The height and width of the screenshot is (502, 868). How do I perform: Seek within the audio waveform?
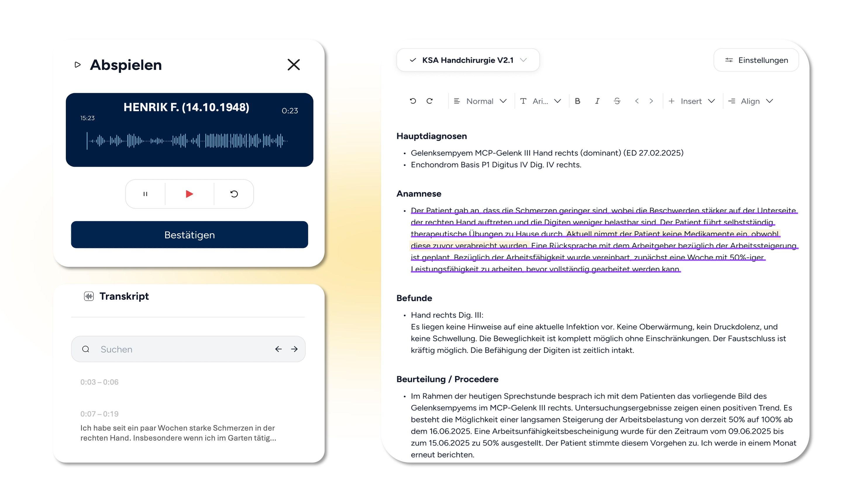point(188,141)
